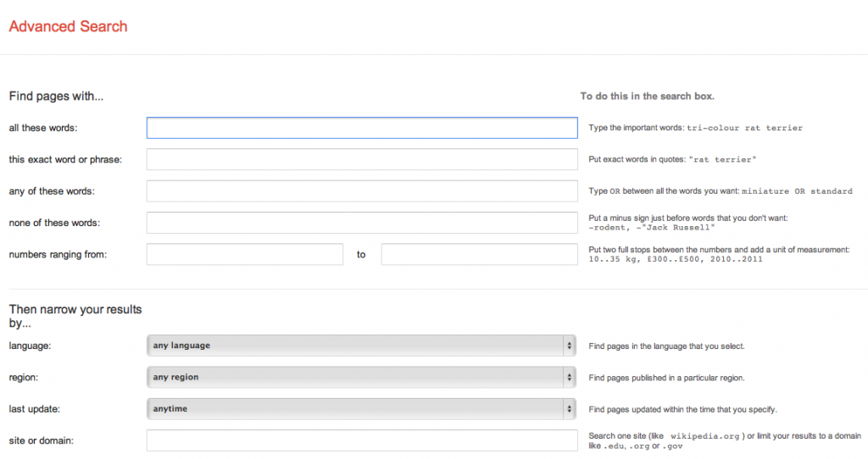Click the 'none of these words' field
This screenshot has height=459, width=868.
coord(362,223)
